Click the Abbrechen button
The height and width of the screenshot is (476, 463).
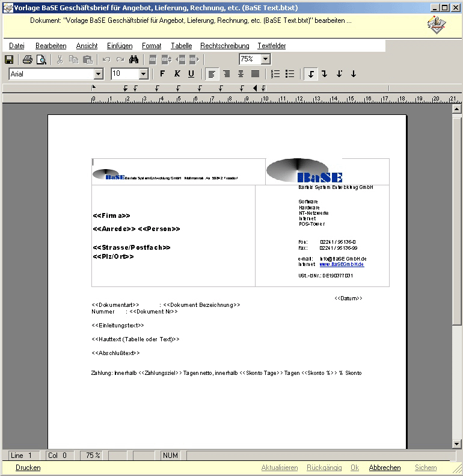(x=385, y=468)
